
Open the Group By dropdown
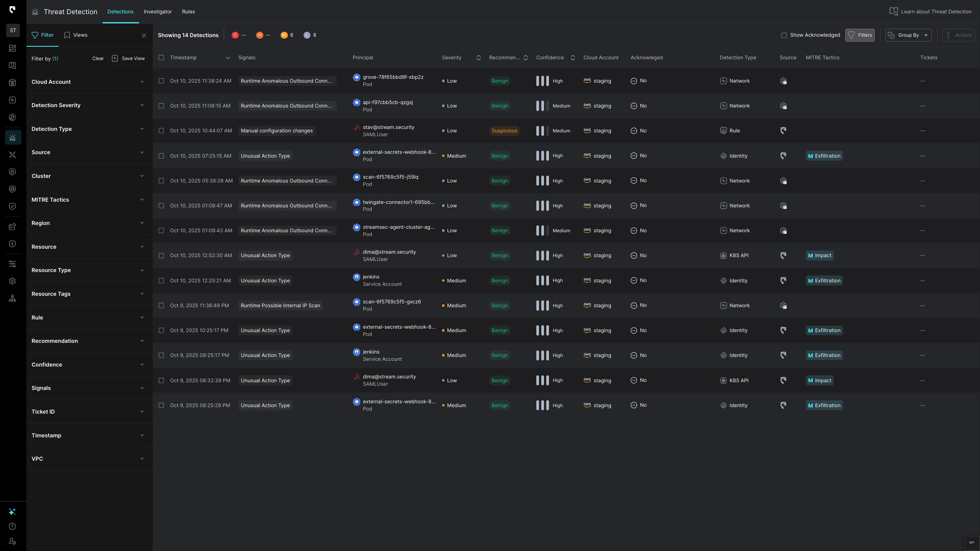tap(908, 35)
